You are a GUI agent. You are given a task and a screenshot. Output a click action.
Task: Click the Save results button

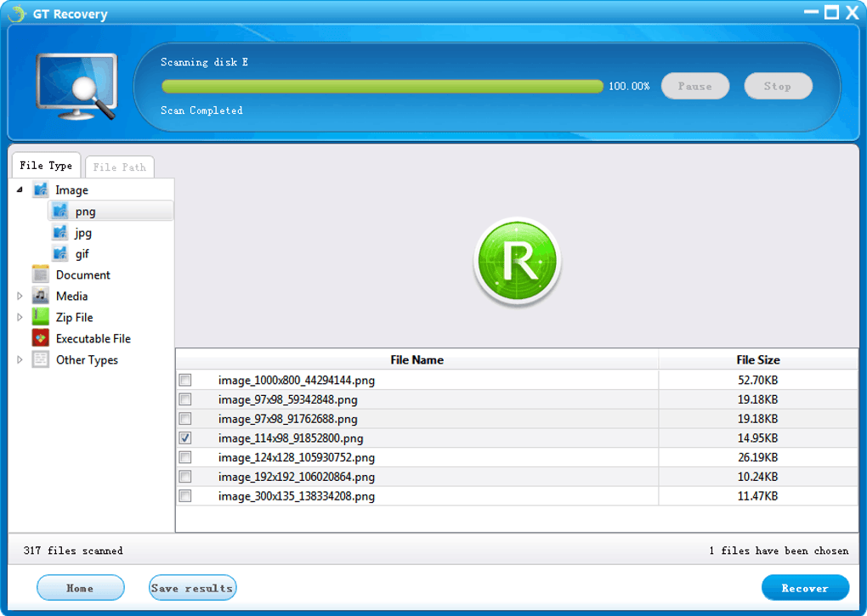pyautogui.click(x=192, y=588)
